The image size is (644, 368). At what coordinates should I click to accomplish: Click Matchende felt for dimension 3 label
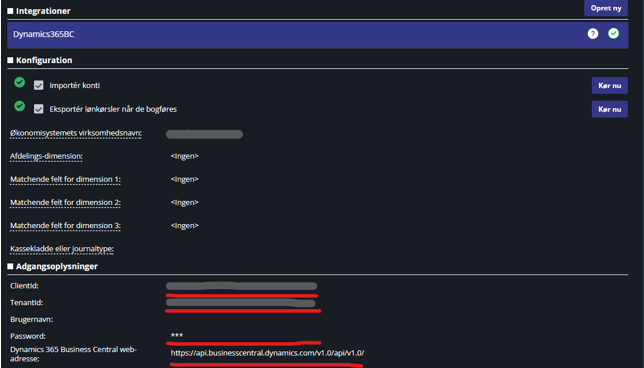[x=65, y=225]
